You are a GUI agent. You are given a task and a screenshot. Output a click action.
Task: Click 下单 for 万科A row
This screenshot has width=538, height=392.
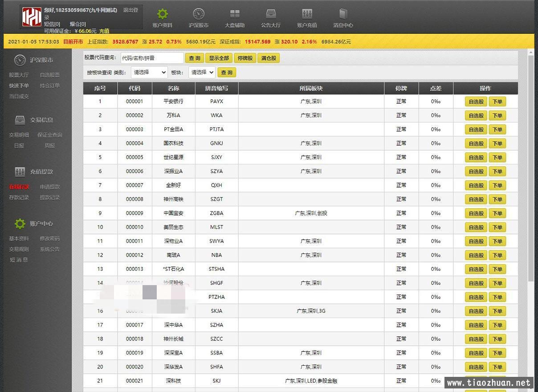tap(497, 116)
